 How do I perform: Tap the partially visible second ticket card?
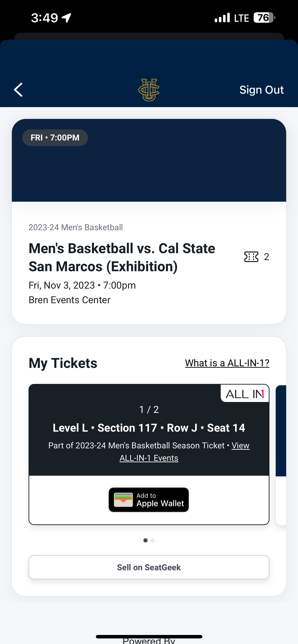[x=281, y=455]
